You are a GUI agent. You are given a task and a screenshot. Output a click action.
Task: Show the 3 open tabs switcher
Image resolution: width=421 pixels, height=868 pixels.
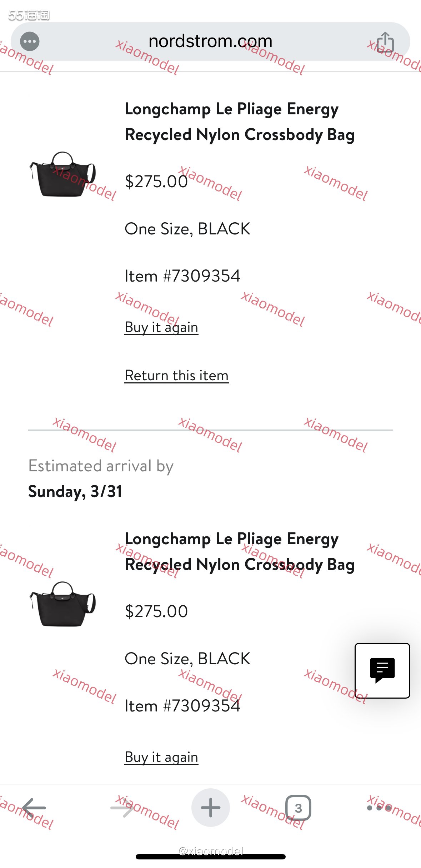(298, 808)
